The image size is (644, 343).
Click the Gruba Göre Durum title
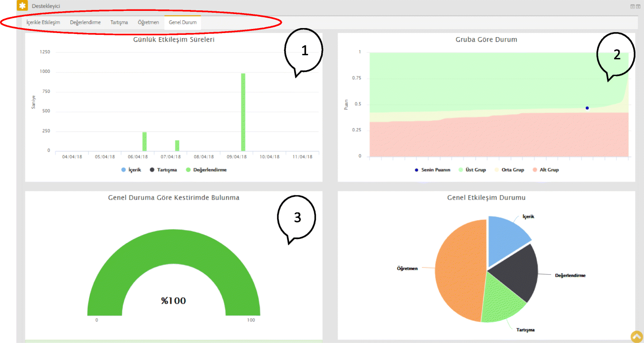(x=486, y=39)
